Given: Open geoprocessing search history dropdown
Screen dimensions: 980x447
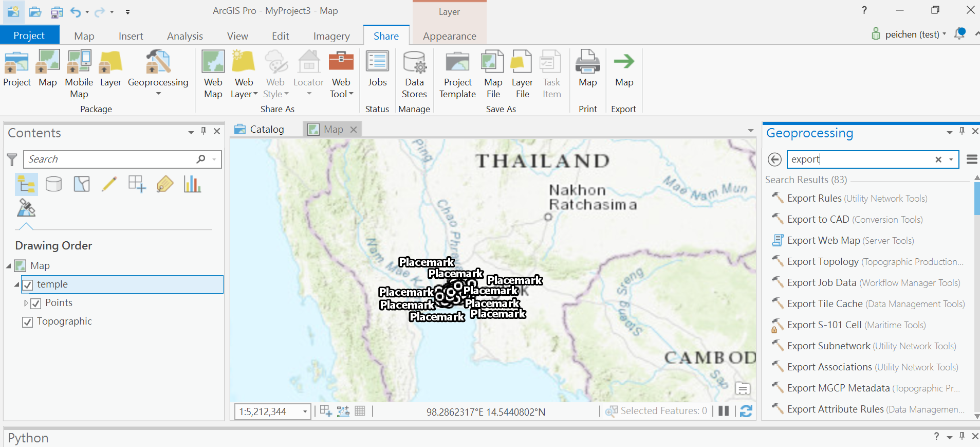Looking at the screenshot, I should click(x=951, y=159).
